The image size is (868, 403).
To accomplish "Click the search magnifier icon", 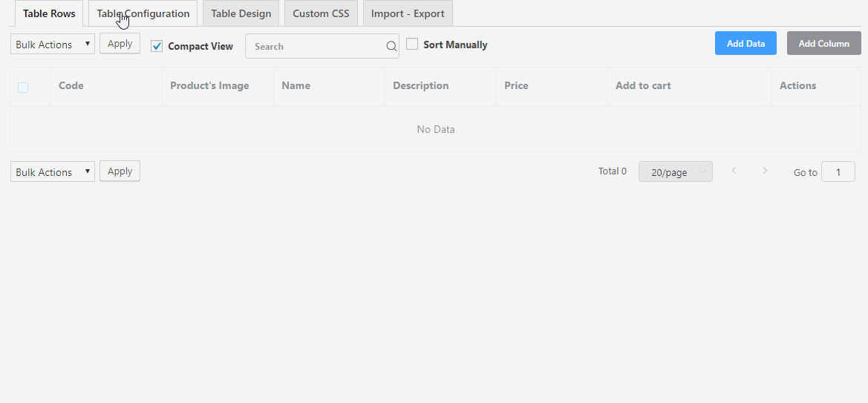I will pyautogui.click(x=391, y=47).
